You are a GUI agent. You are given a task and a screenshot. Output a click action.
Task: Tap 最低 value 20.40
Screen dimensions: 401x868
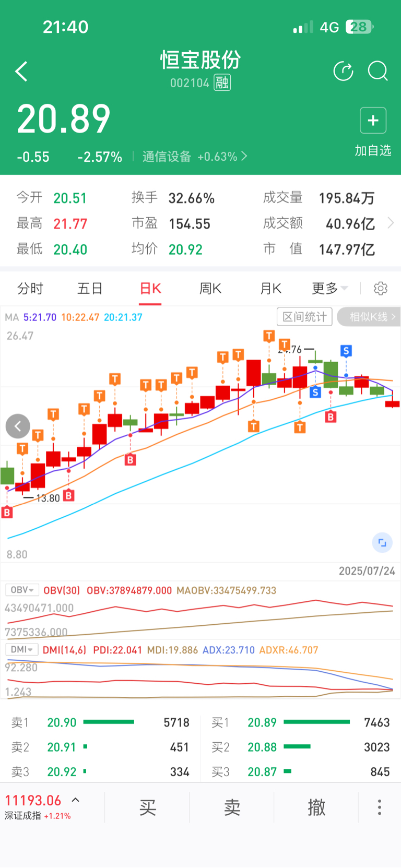70,249
